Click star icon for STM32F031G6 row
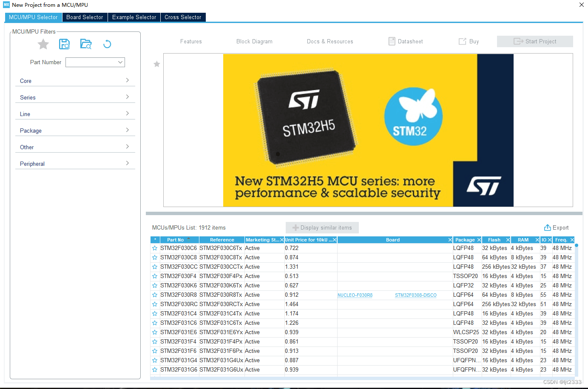588x389 pixels. click(155, 370)
